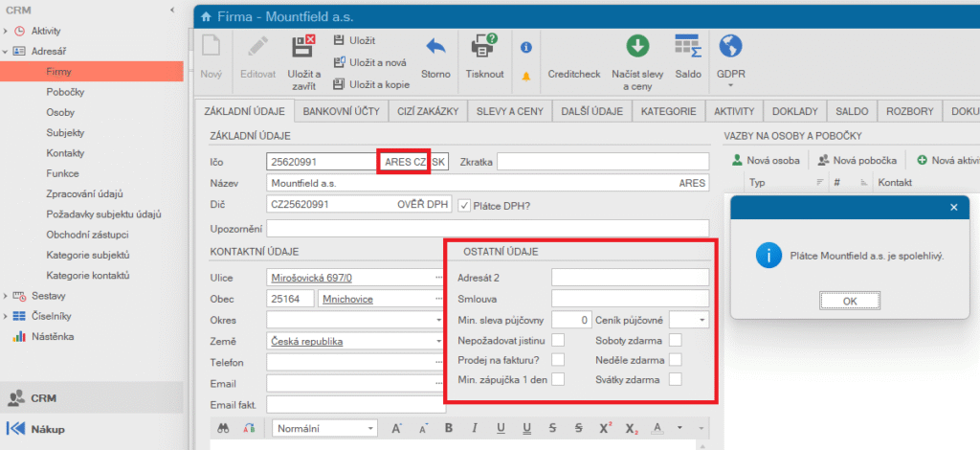
Task: Click the SK lookup button next to Ičo
Action: (x=438, y=162)
